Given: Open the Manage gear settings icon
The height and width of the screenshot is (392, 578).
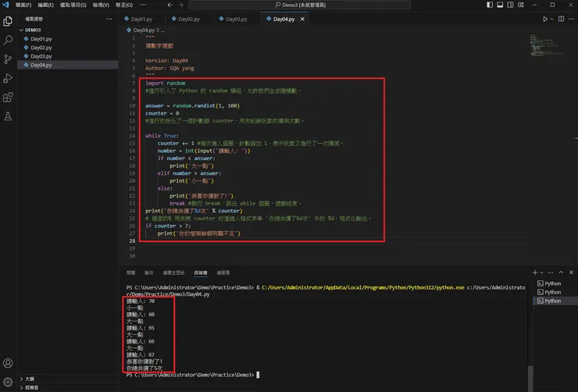Looking at the screenshot, I should pyautogui.click(x=9, y=381).
